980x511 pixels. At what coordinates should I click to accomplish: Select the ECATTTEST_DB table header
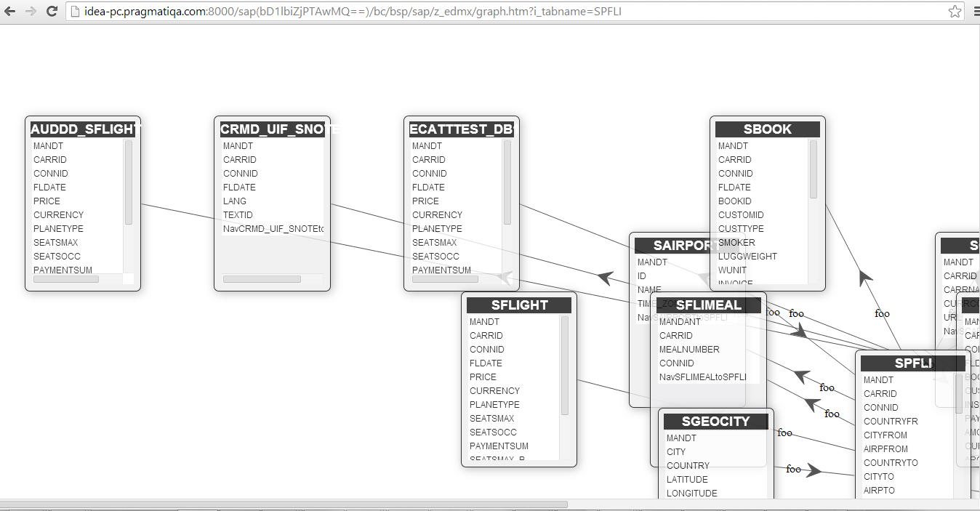pos(462,129)
